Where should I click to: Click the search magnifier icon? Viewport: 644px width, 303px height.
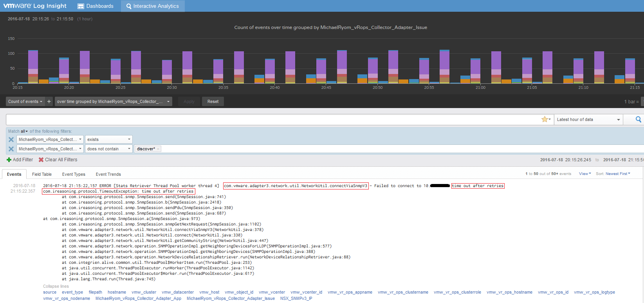[638, 119]
